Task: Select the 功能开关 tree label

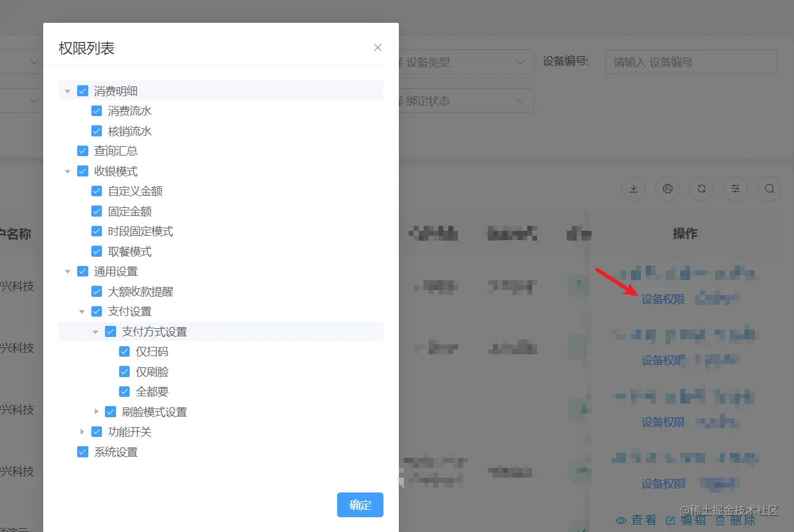Action: tap(130, 431)
